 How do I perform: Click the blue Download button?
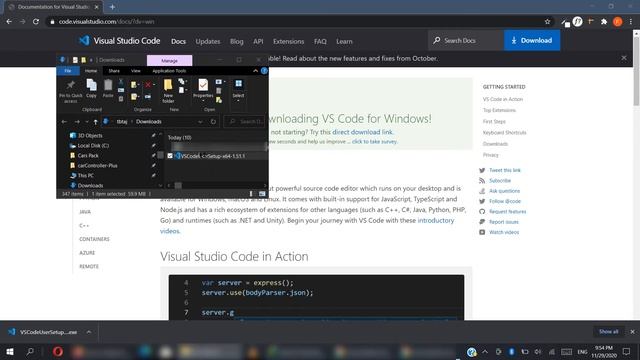[x=532, y=40]
